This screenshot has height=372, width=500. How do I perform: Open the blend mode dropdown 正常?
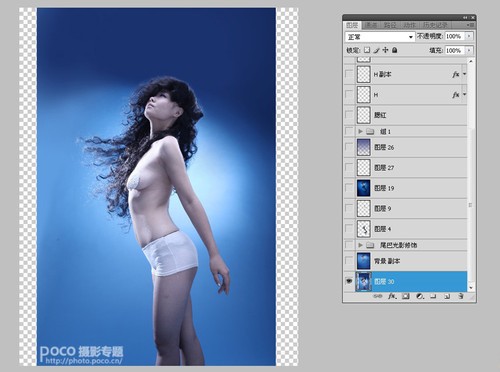380,37
